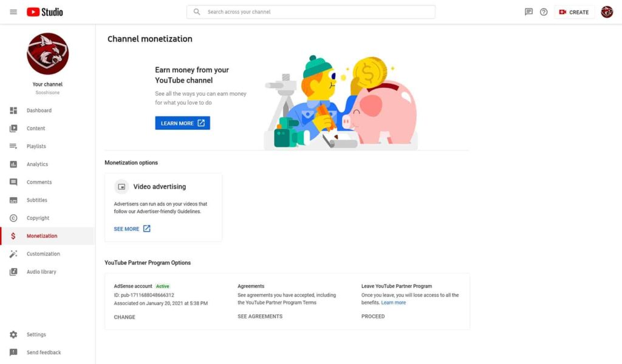Click the AdSense ID pub-1711688048666312

(144, 295)
